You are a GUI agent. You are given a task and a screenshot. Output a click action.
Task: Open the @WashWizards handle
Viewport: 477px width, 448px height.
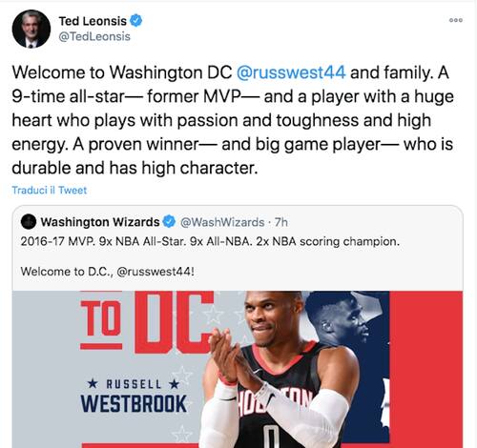[222, 222]
